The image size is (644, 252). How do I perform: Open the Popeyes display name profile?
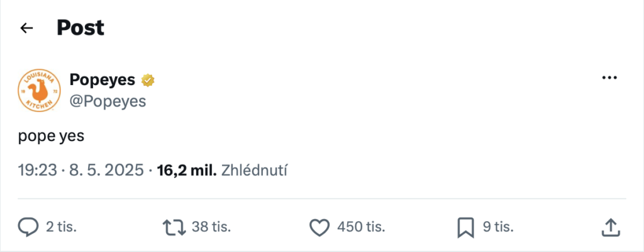103,79
